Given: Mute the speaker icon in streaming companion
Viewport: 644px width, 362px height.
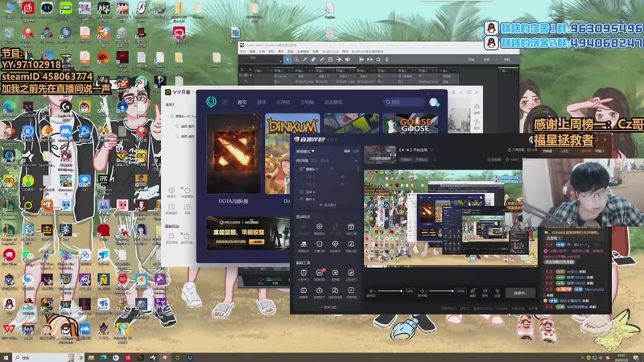Looking at the screenshot, I should click(x=422, y=291).
